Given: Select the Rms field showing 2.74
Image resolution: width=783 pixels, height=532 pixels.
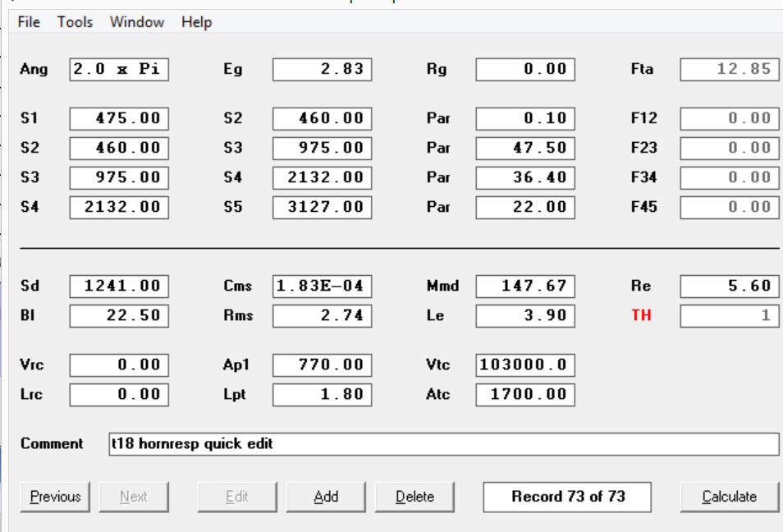Looking at the screenshot, I should [x=322, y=316].
